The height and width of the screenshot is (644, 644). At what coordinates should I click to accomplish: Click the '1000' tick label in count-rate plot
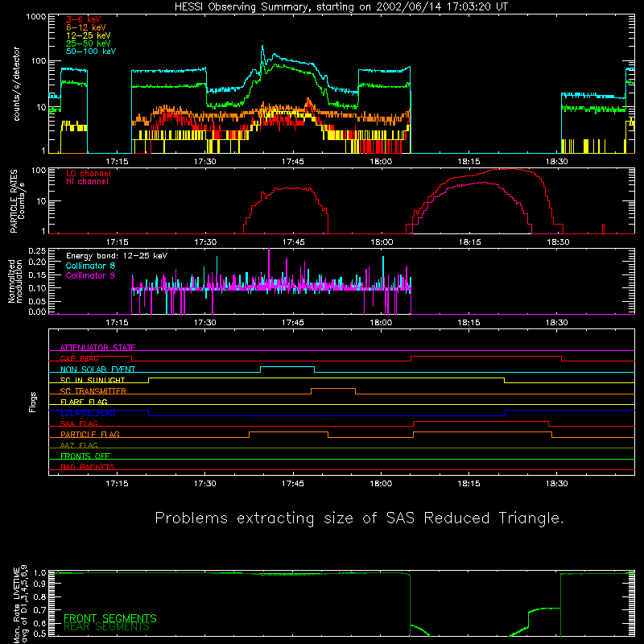tap(35, 17)
